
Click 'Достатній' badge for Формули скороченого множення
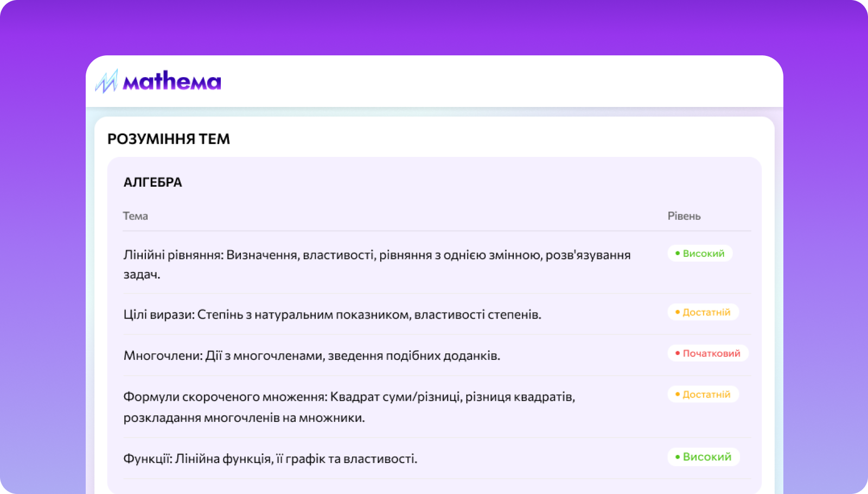(x=703, y=394)
